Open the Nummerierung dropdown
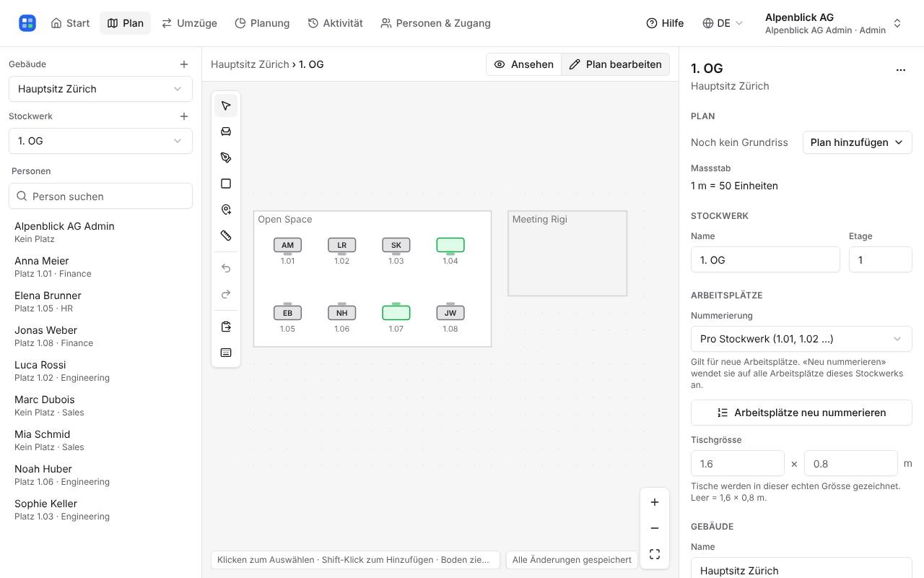This screenshot has height=578, width=924. click(801, 339)
